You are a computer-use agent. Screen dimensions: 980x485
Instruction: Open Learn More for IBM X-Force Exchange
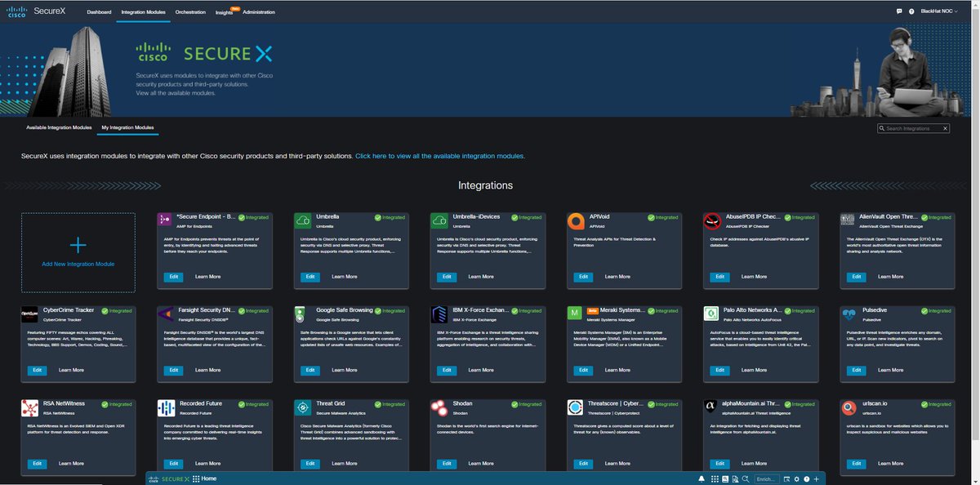click(480, 370)
